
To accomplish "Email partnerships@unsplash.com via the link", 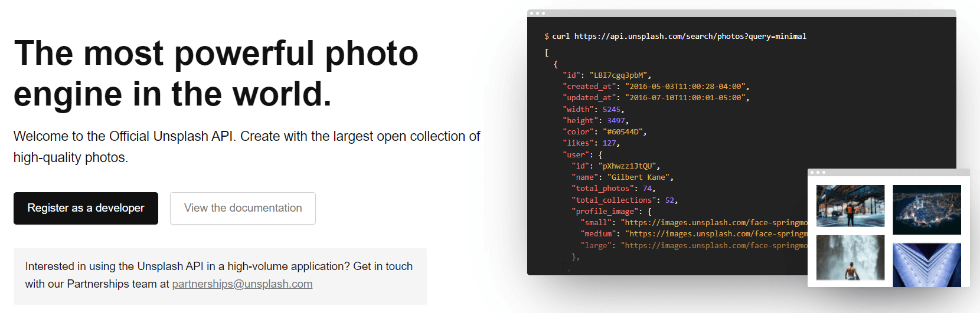I will [x=242, y=284].
